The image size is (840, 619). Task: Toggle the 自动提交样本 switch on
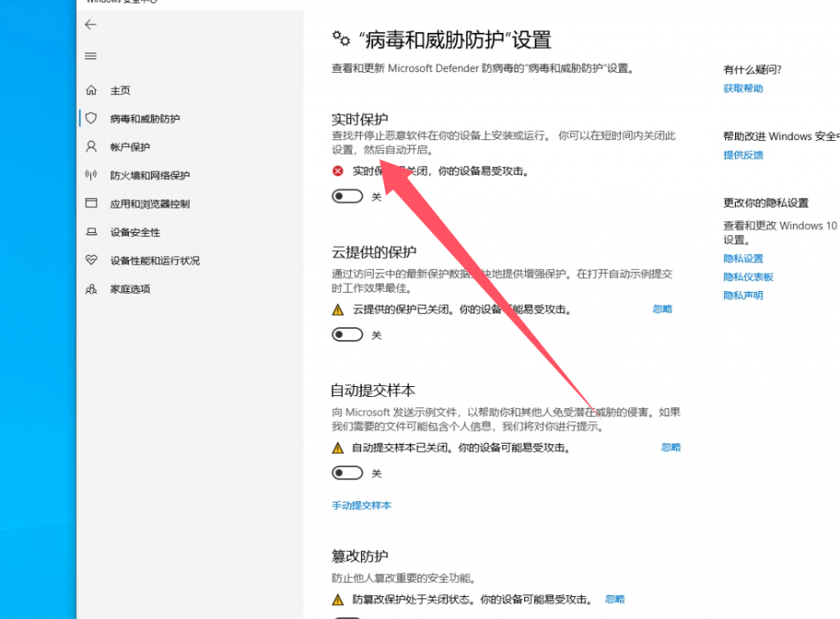coord(347,473)
